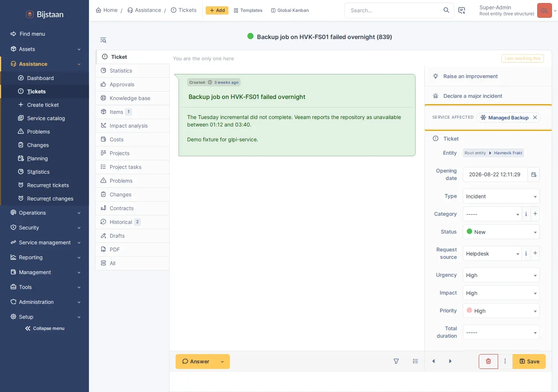
Task: Open the Type dropdown showing Incident
Action: point(501,196)
